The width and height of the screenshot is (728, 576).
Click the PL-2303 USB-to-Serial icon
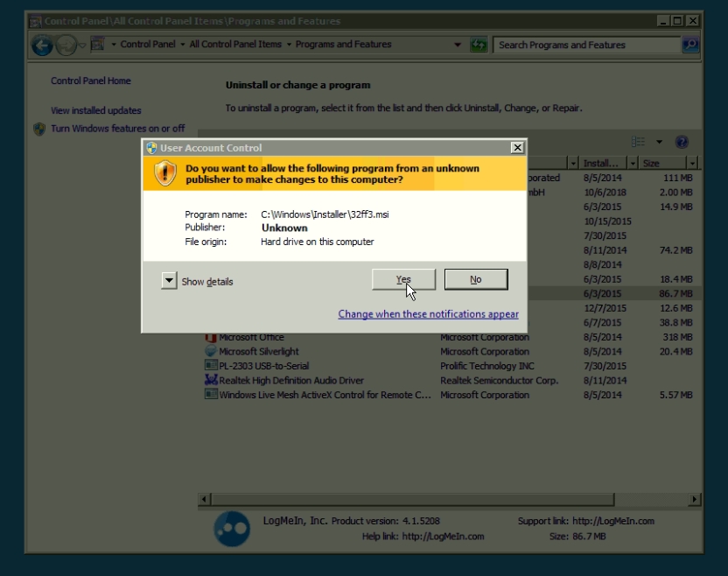(x=211, y=365)
